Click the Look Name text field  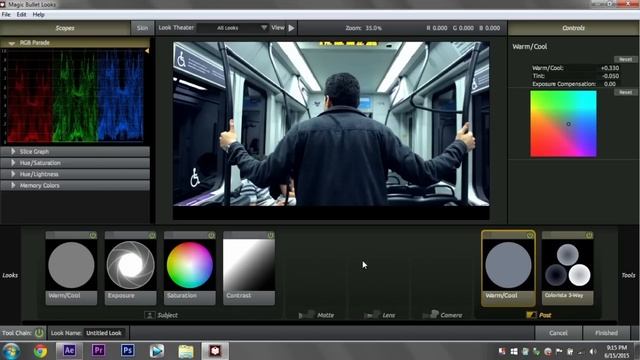104,333
